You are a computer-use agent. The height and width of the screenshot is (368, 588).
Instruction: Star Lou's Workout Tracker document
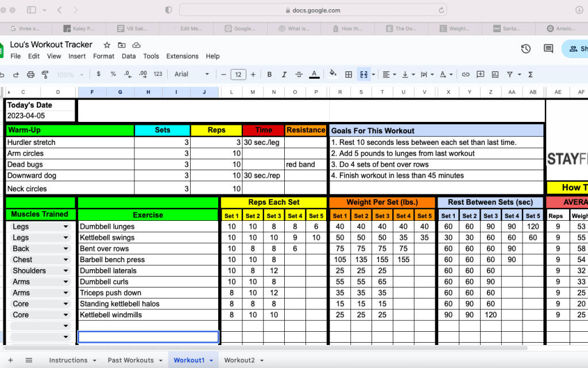pos(107,45)
